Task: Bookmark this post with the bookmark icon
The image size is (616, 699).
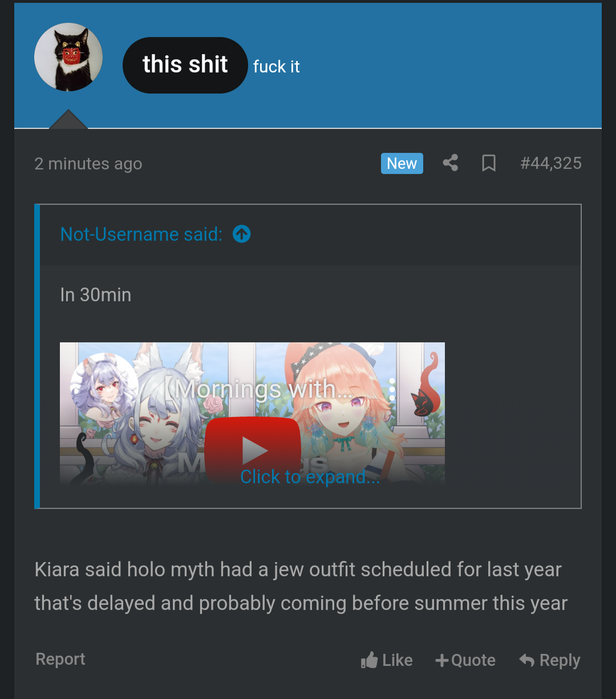Action: (x=489, y=163)
